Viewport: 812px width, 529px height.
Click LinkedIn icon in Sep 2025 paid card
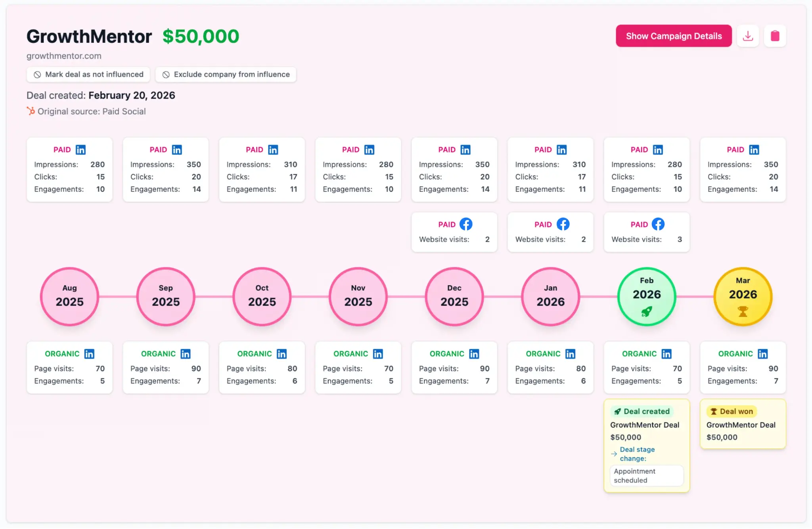point(177,149)
